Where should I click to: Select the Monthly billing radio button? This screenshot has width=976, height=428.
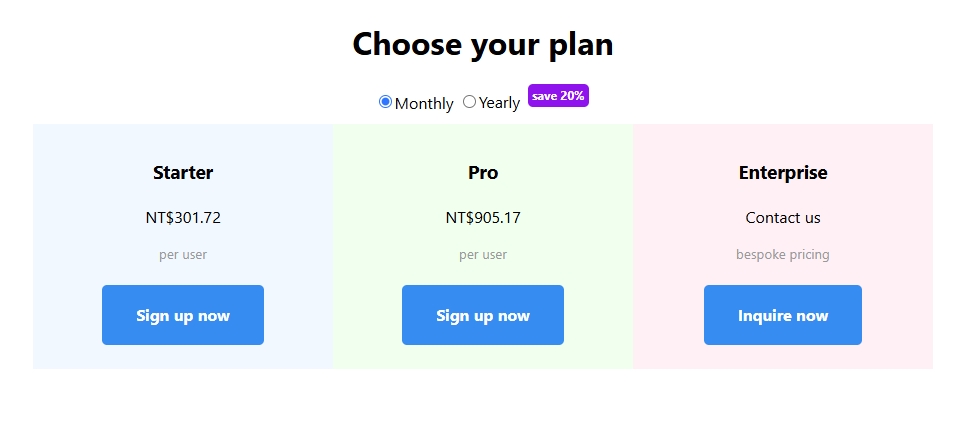click(x=385, y=102)
